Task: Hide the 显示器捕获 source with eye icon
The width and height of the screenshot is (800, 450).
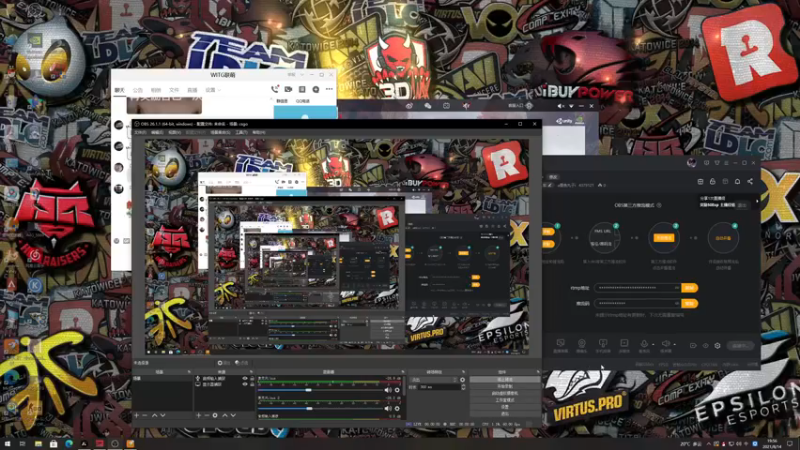Action: point(245,384)
